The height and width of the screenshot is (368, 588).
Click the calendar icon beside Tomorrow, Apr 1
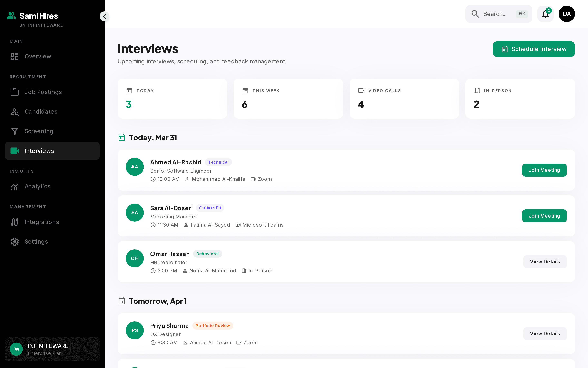121,301
